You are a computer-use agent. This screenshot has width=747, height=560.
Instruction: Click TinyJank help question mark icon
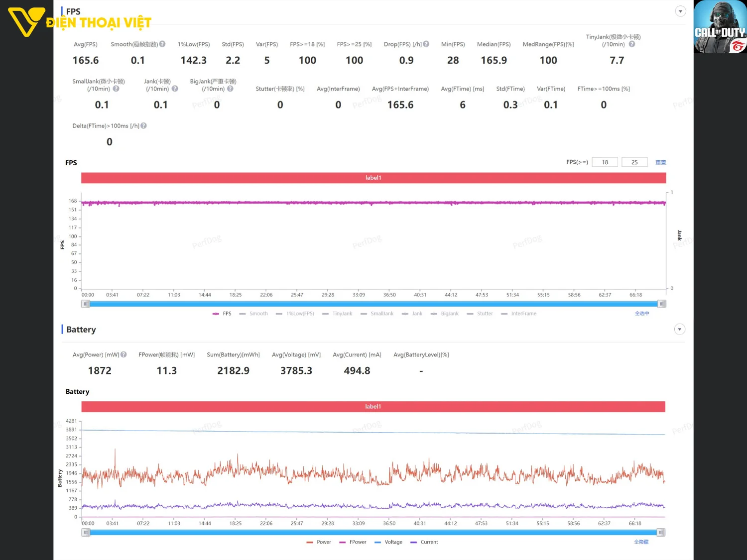(632, 44)
